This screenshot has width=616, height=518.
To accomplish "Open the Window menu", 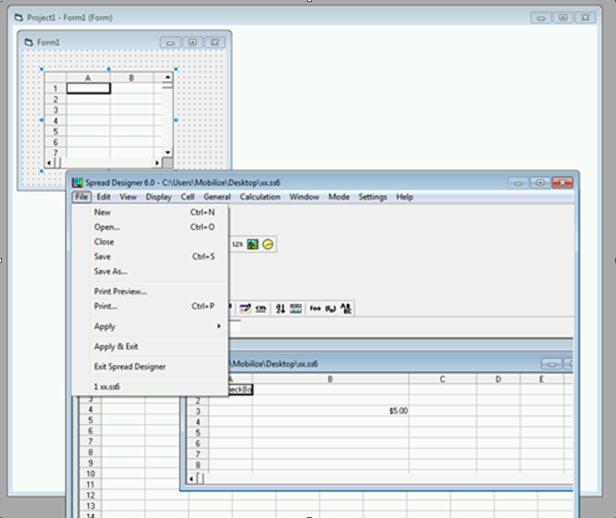I will 304,197.
